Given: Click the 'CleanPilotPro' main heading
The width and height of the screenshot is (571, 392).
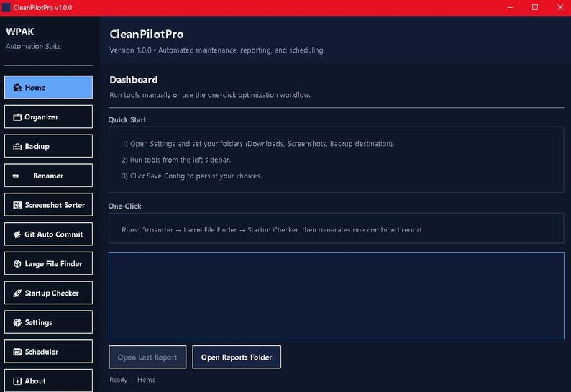Looking at the screenshot, I should pyautogui.click(x=147, y=35).
